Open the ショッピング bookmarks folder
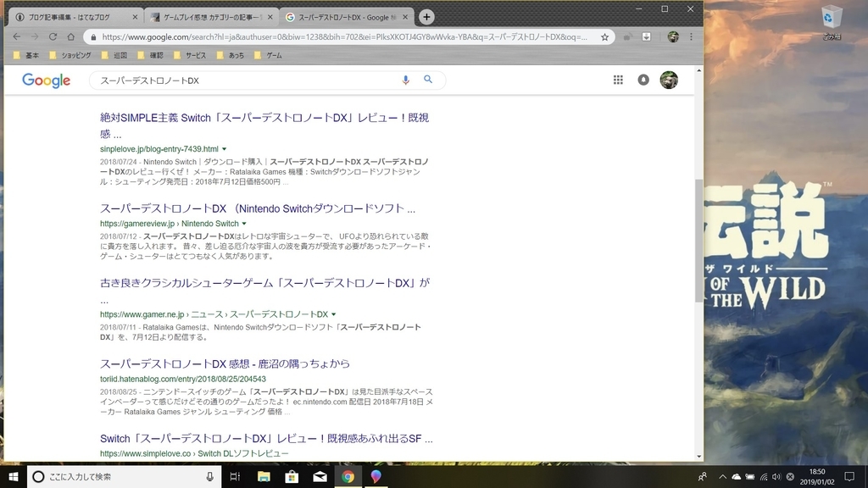Image resolution: width=868 pixels, height=488 pixels. pyautogui.click(x=70, y=55)
